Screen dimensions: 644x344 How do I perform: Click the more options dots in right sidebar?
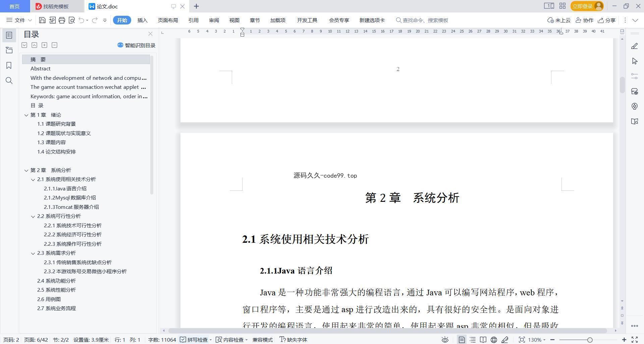click(x=634, y=326)
